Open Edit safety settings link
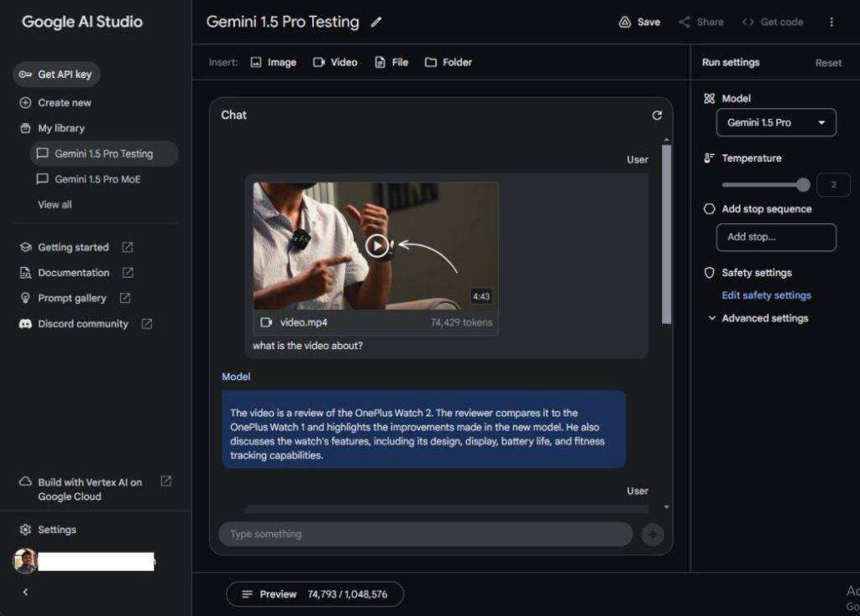The image size is (860, 616). (766, 295)
